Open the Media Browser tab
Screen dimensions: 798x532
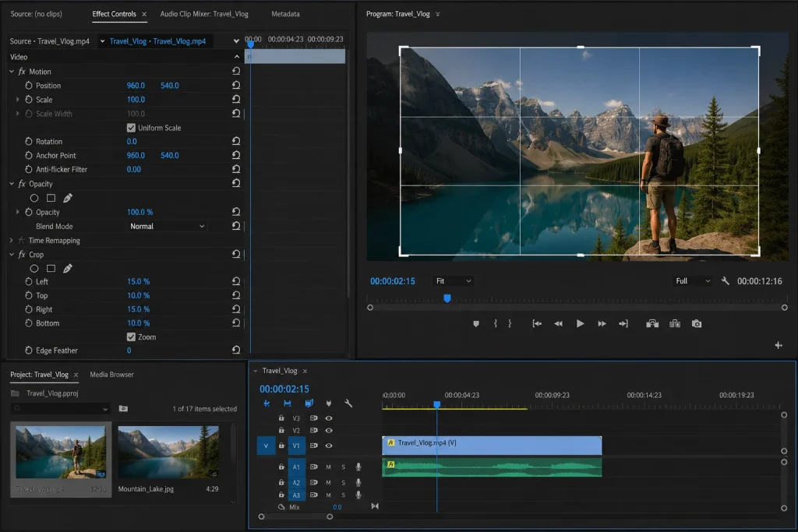[x=112, y=375]
